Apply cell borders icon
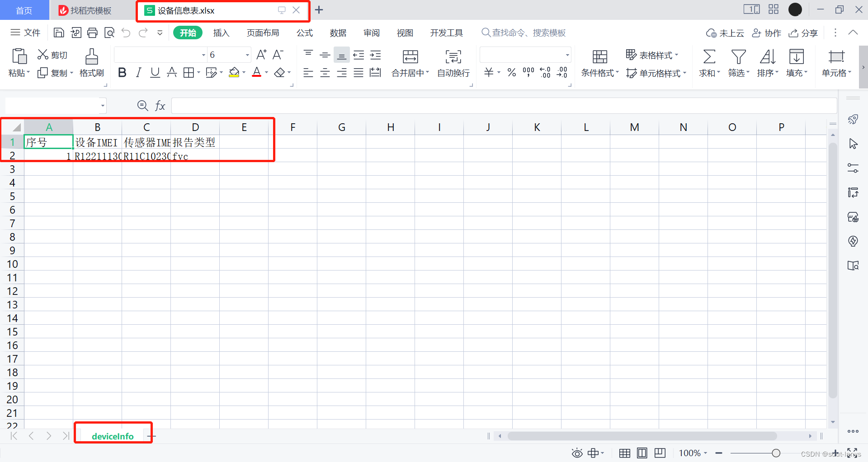868x462 pixels. click(189, 72)
